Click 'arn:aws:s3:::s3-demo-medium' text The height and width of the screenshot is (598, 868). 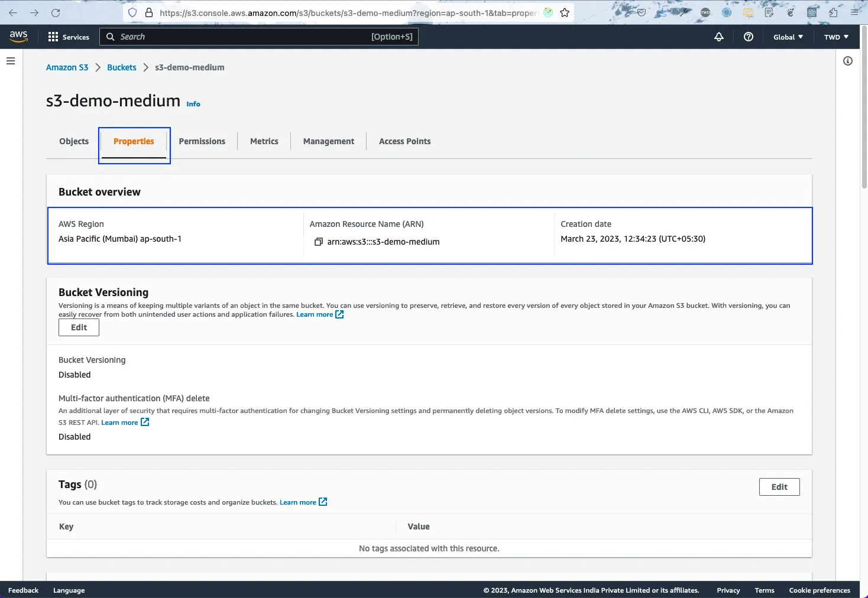(383, 242)
